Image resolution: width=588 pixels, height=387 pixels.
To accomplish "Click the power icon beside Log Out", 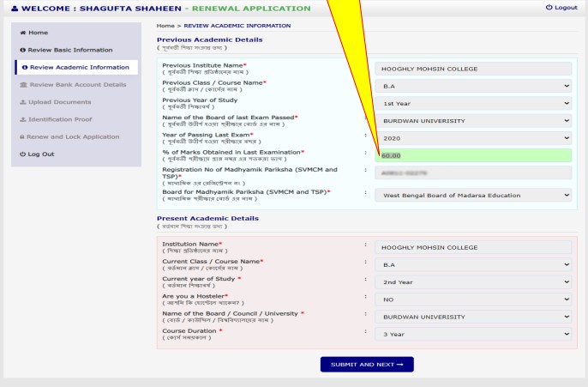I will 23,154.
